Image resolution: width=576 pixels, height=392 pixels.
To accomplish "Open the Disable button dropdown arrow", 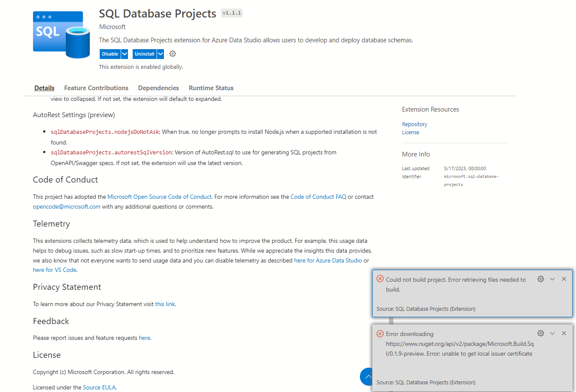I will (x=125, y=53).
